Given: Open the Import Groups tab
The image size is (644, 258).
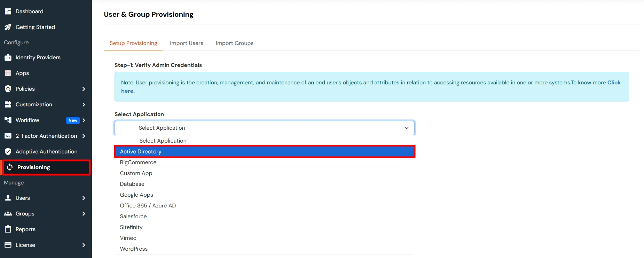Looking at the screenshot, I should pos(234,43).
